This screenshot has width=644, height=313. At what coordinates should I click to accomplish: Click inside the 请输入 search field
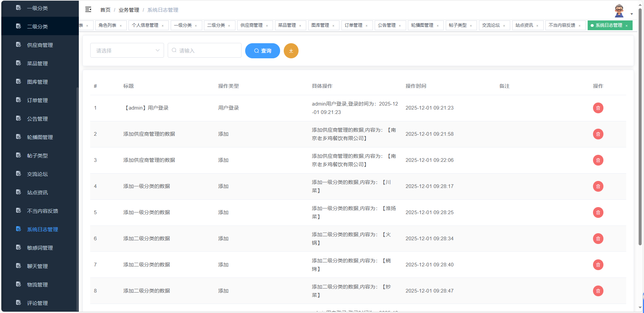click(205, 50)
